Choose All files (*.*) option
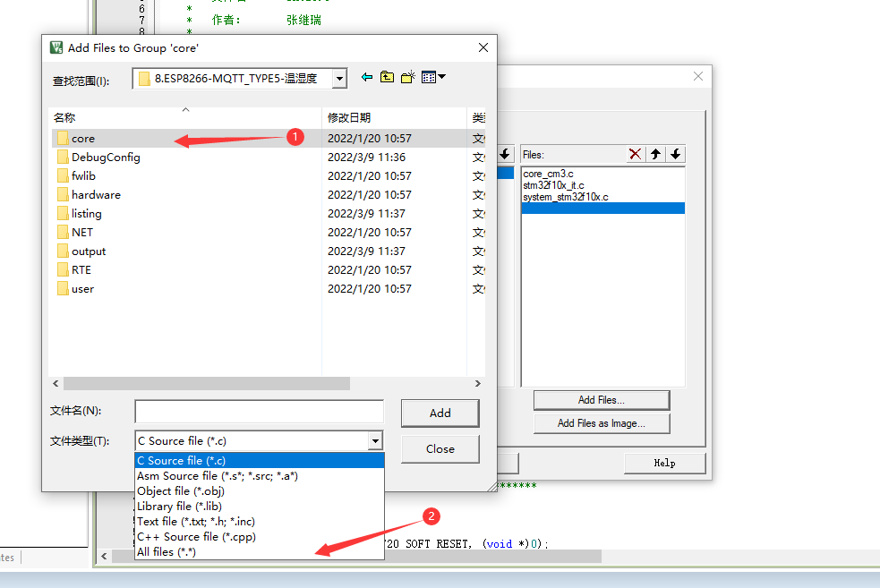 tap(260, 551)
